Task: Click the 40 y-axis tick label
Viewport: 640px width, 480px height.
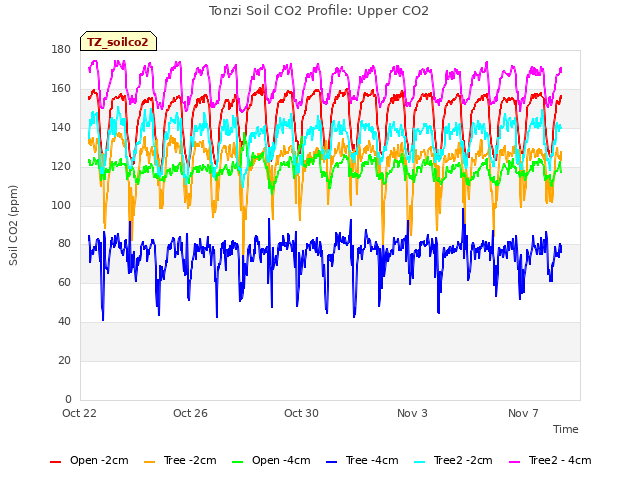Action: 64,322
